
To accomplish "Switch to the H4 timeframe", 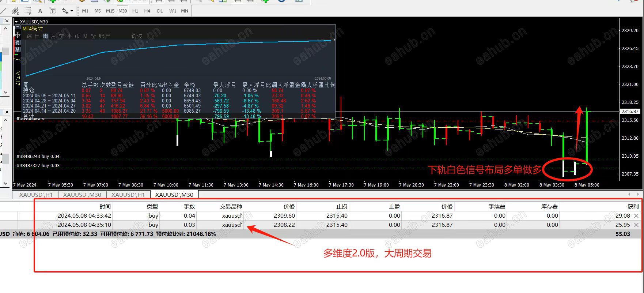I will [147, 11].
